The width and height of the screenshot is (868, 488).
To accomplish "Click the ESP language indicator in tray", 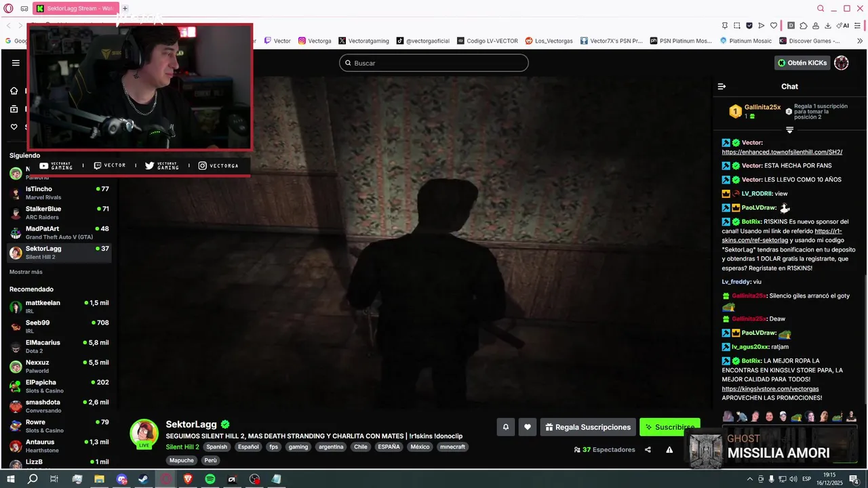I will (x=806, y=479).
